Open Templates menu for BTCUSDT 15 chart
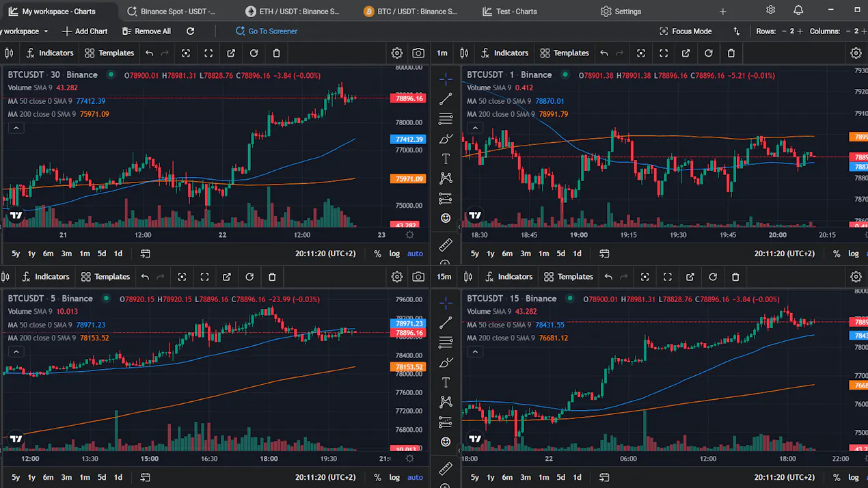This screenshot has height=488, width=868. click(x=569, y=277)
